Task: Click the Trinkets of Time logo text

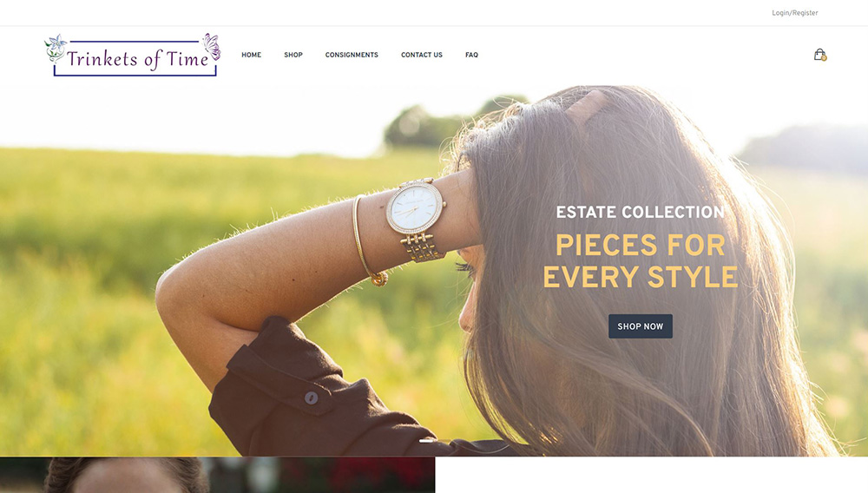Action: (137, 59)
